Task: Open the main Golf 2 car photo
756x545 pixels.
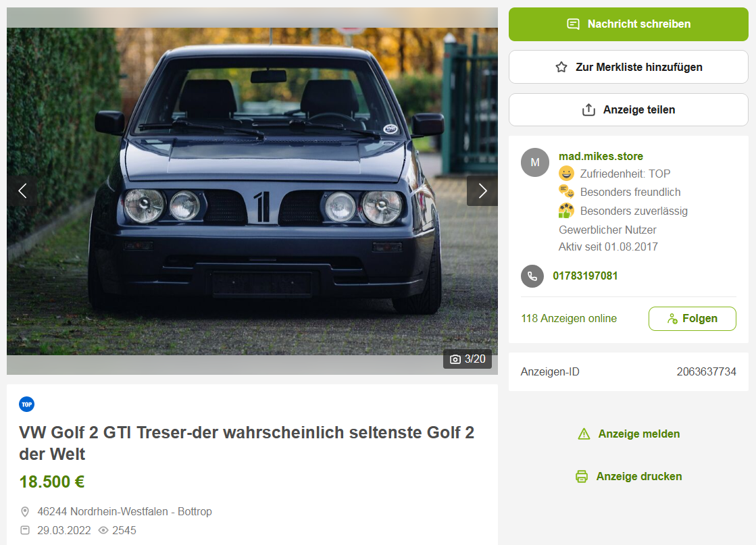Action: (x=252, y=191)
